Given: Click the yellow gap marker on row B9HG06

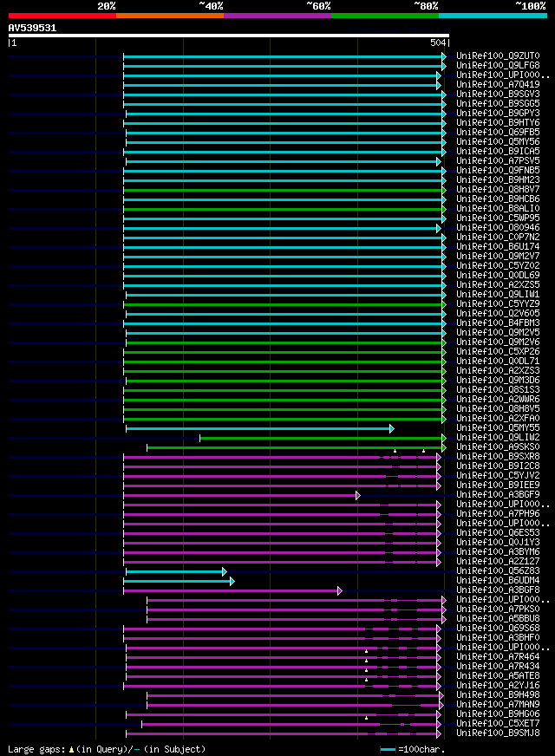Looking at the screenshot, I should click(x=367, y=719).
